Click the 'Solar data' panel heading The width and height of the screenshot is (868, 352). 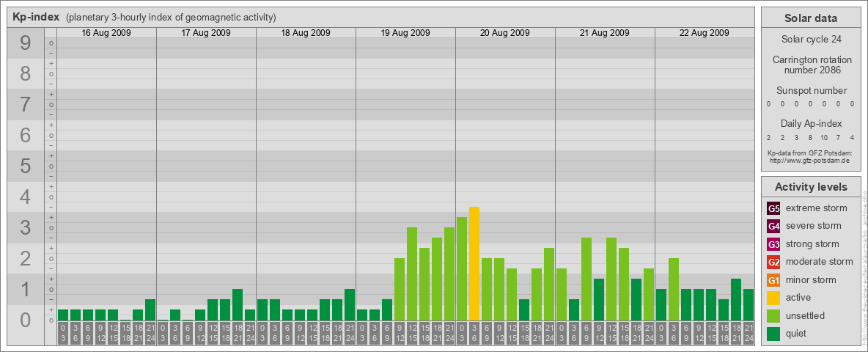point(811,18)
